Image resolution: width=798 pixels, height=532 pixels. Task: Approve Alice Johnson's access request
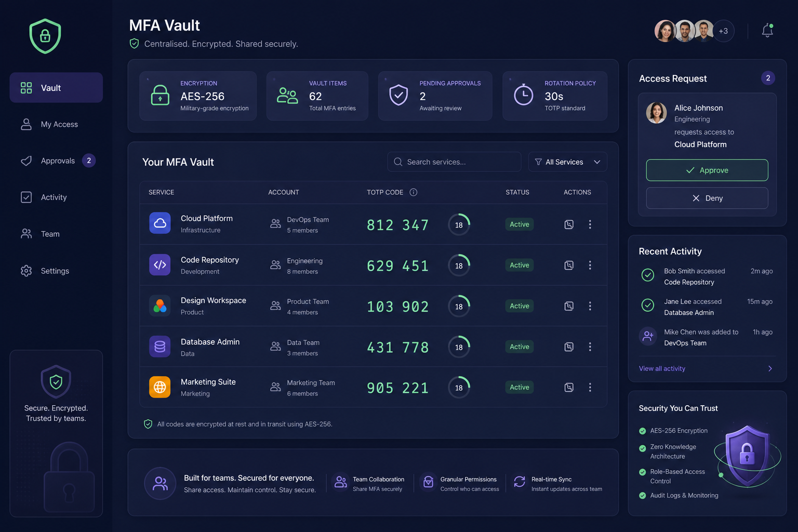tap(707, 170)
